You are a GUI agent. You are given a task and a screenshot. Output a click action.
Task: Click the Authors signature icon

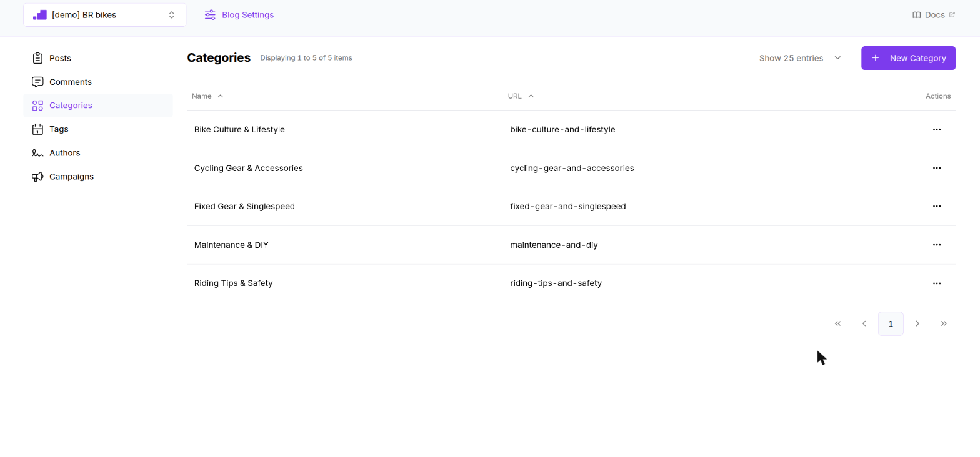(x=37, y=153)
